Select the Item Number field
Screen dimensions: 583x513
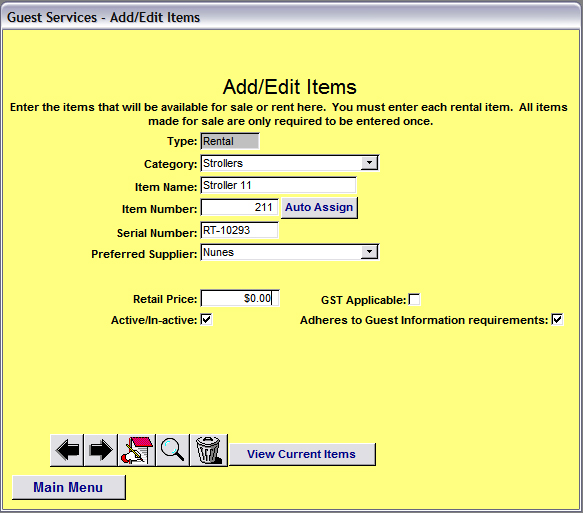(x=239, y=207)
